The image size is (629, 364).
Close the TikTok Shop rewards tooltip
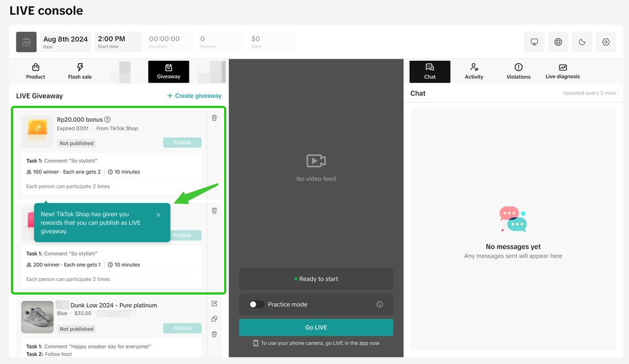click(x=158, y=215)
